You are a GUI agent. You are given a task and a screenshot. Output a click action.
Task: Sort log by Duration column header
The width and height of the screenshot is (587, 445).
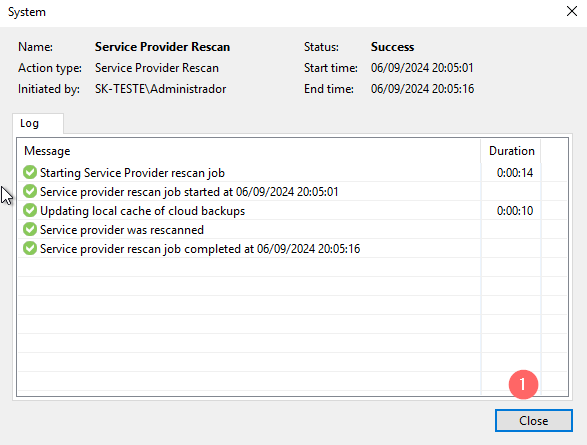point(511,151)
